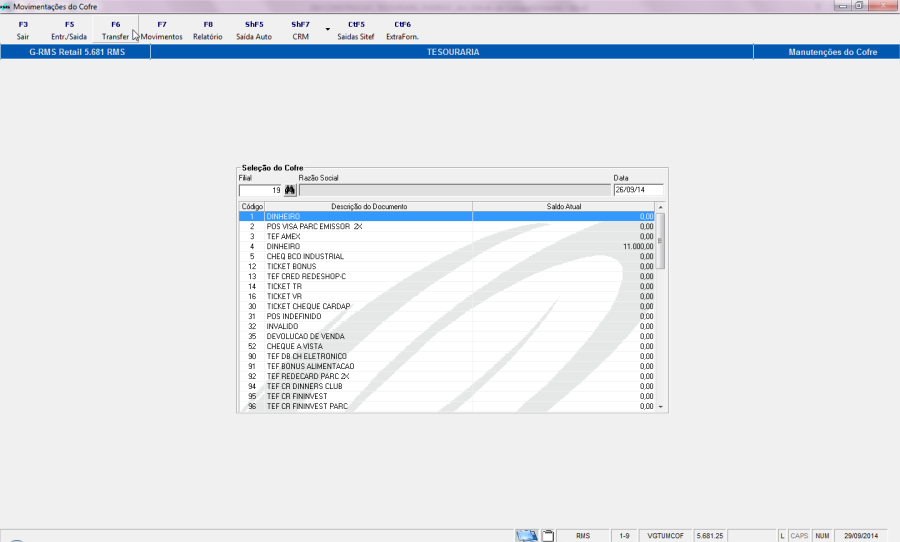This screenshot has height=542, width=900.
Task: Open the F8 Relatório report
Action: coord(208,30)
